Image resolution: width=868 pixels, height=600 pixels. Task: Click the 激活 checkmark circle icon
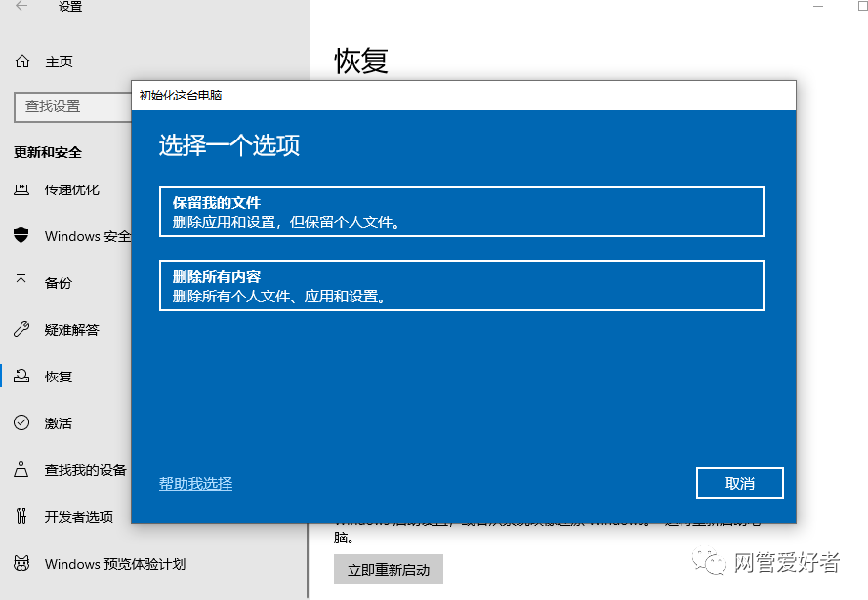[x=21, y=422]
